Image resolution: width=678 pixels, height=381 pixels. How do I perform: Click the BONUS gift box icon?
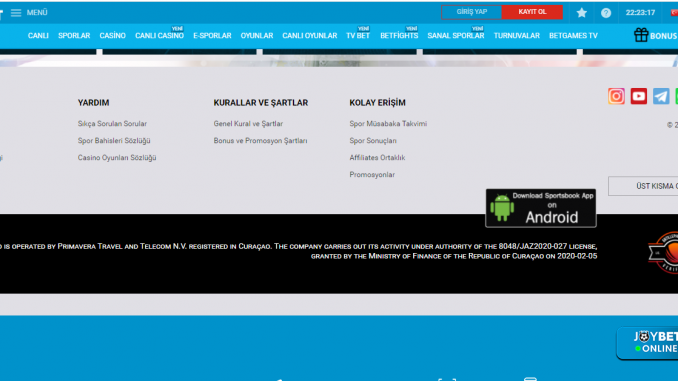pyautogui.click(x=641, y=35)
